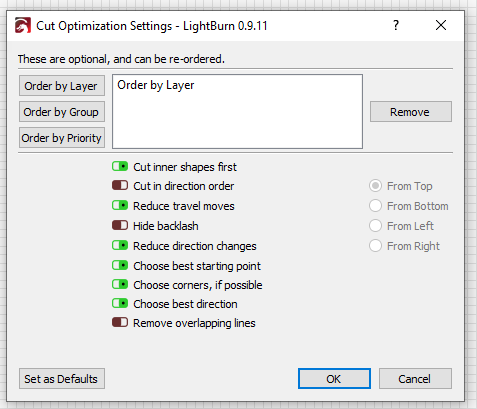Turn on Hide backlash switch
This screenshot has width=477, height=409.
click(x=120, y=225)
